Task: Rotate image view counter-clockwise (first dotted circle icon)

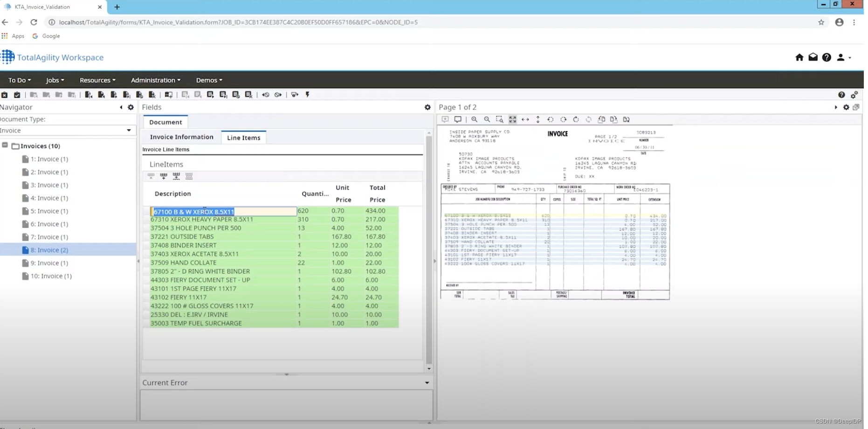Action: pyautogui.click(x=551, y=119)
